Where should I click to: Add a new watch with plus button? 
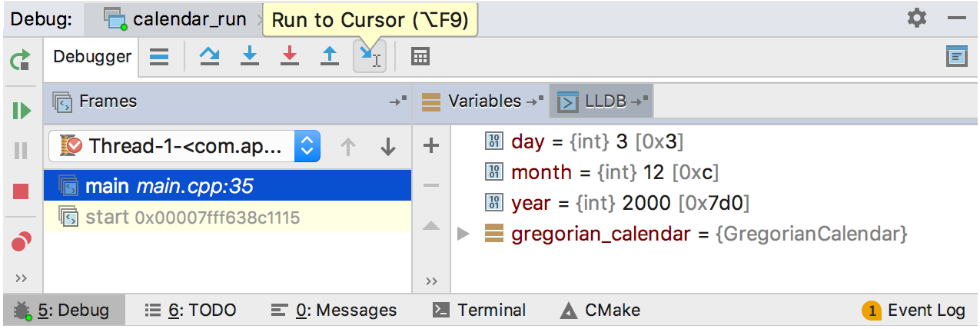point(431,145)
